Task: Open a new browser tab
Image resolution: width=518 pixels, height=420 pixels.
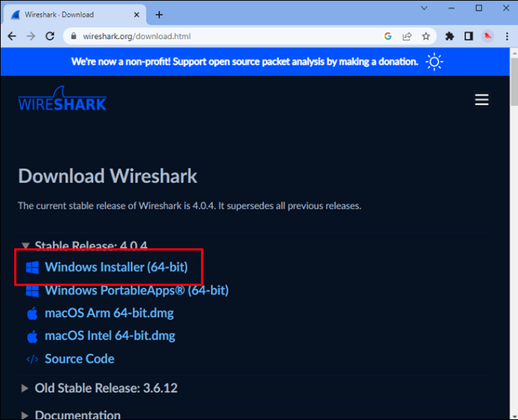Action: (159, 15)
